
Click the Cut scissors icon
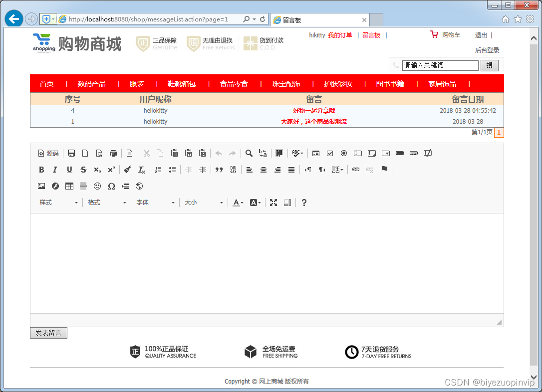coord(147,153)
